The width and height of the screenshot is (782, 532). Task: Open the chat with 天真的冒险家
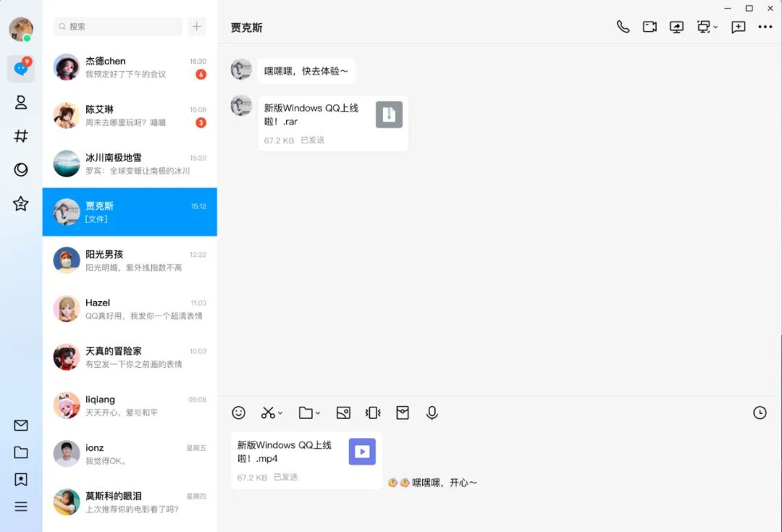pyautogui.click(x=130, y=357)
